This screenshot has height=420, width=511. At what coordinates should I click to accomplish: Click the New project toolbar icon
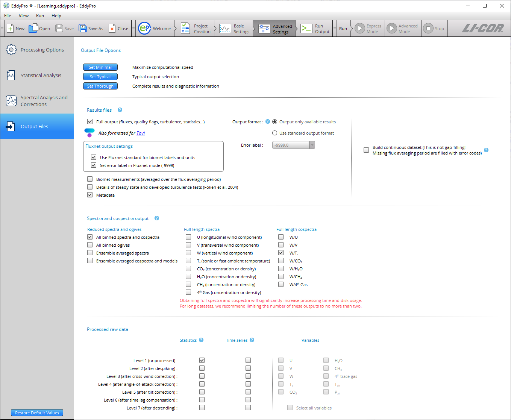(11, 28)
